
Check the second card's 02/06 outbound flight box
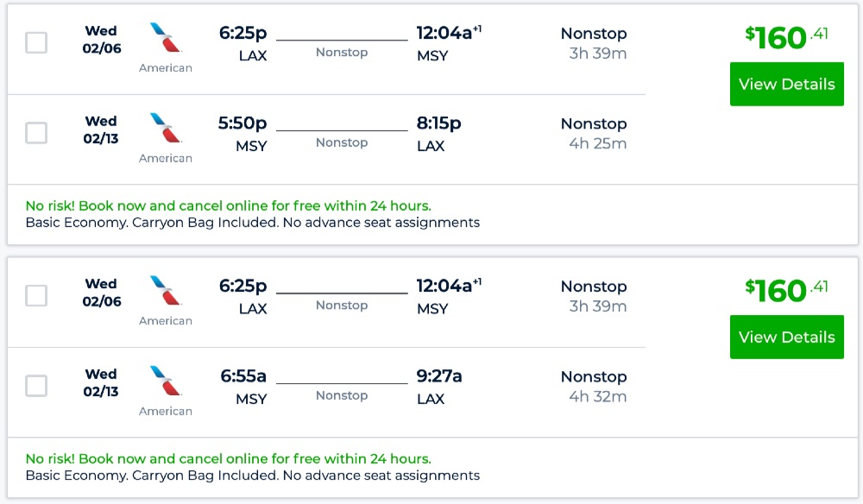(x=36, y=295)
